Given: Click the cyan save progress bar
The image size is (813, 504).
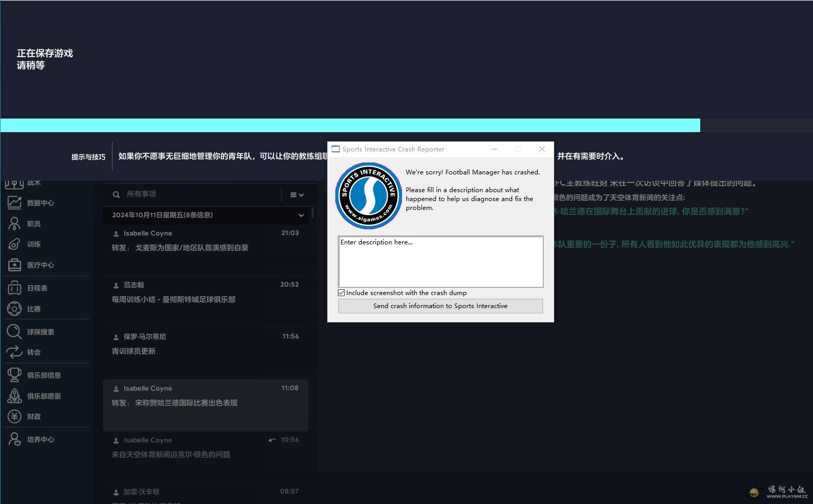Looking at the screenshot, I should [x=350, y=125].
